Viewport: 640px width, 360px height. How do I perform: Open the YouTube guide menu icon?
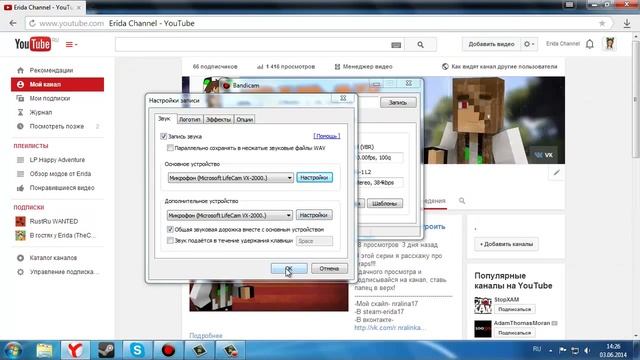pos(71,44)
